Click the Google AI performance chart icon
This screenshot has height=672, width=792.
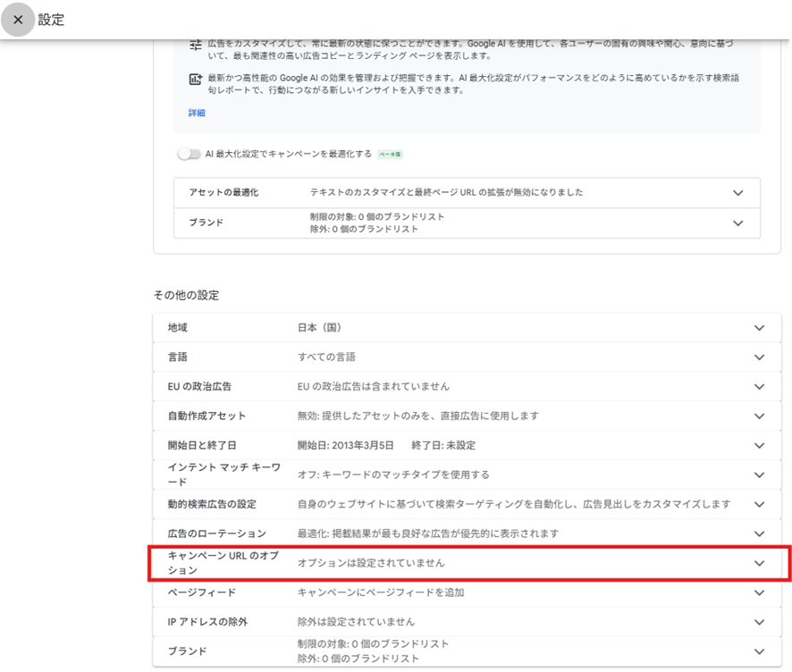point(196,80)
